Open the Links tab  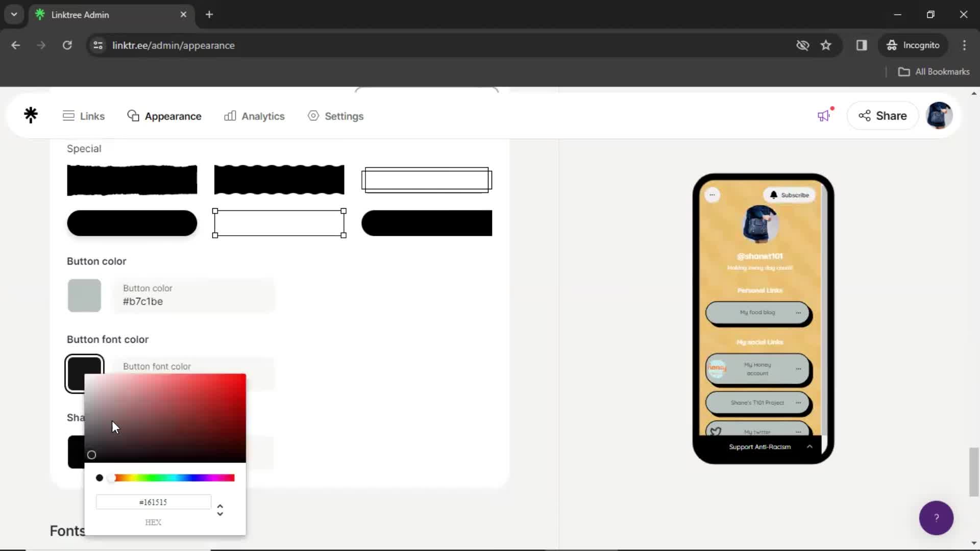pos(84,116)
